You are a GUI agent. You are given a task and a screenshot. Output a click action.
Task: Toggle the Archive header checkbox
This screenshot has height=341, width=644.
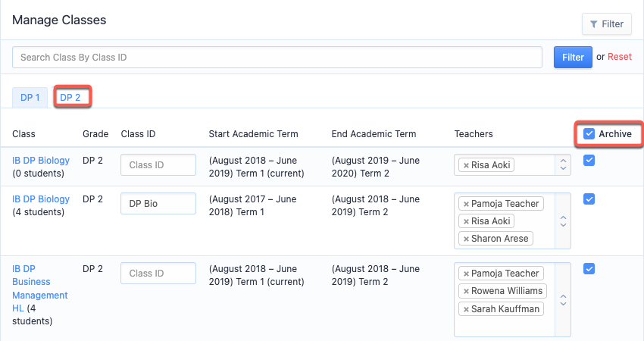[589, 133]
